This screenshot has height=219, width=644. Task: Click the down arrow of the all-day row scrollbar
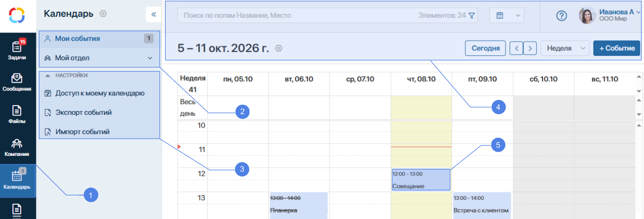638,115
